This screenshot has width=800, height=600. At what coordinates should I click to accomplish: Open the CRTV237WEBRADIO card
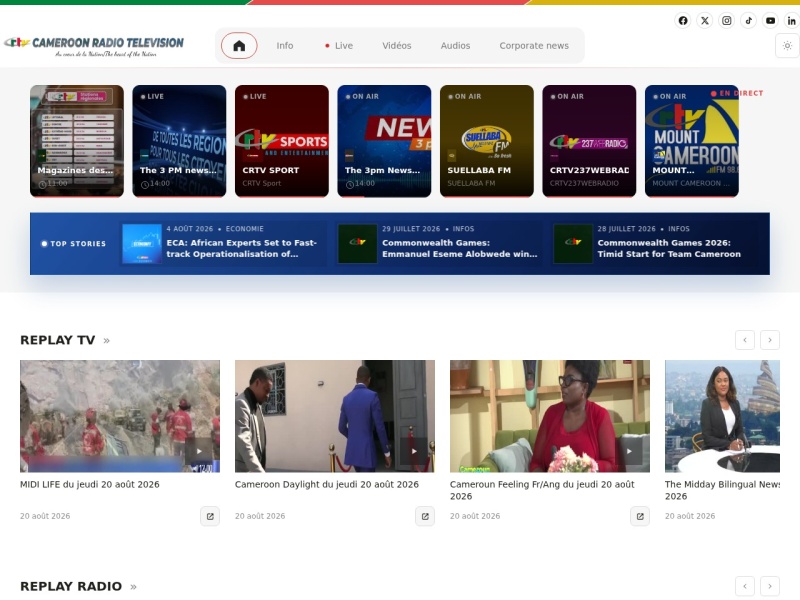point(589,141)
